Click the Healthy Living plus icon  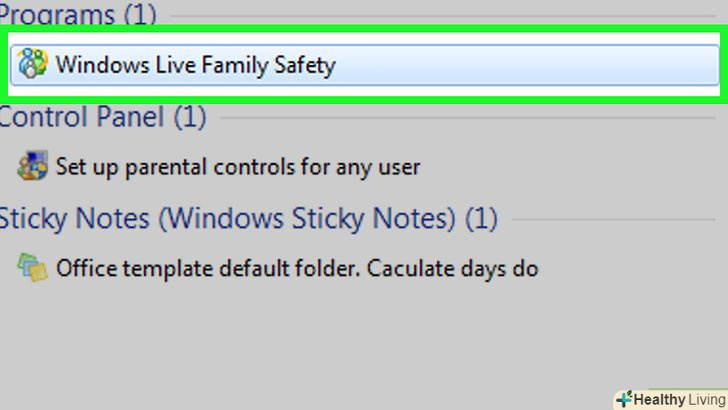pyautogui.click(x=623, y=399)
